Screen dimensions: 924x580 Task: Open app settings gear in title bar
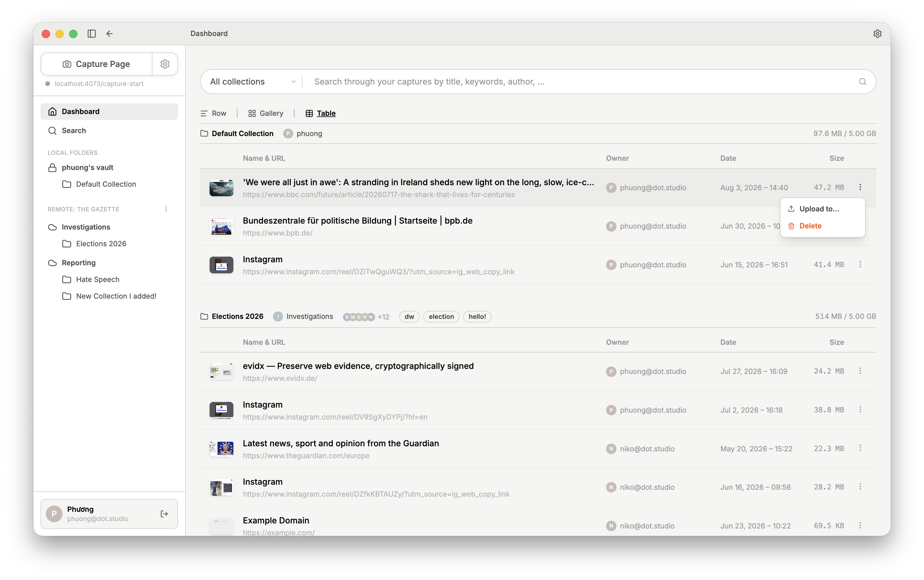click(877, 34)
